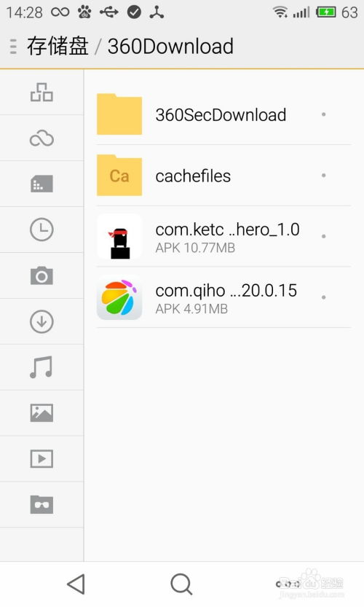Open options dot for cachefiles

click(x=323, y=176)
